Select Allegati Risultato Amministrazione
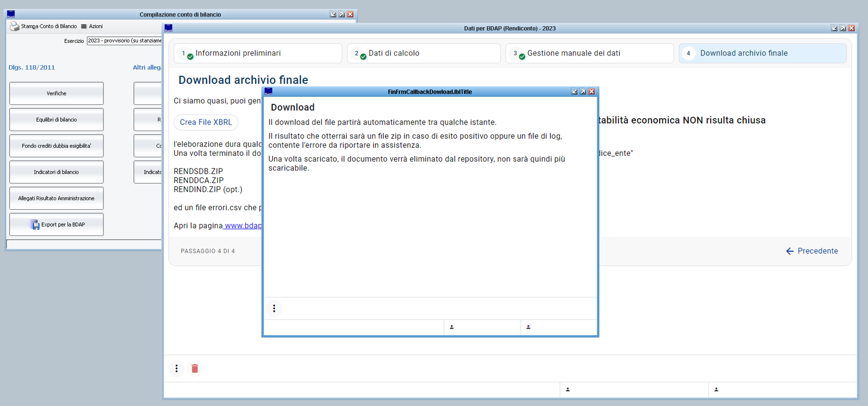Viewport: 868px width, 406px height. [56, 198]
